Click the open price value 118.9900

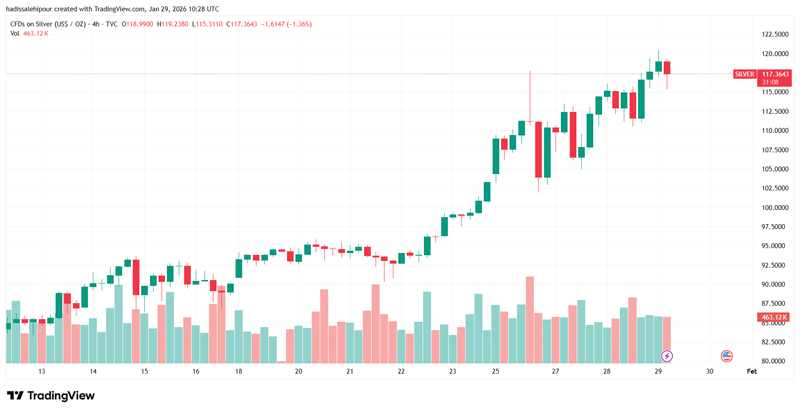(x=138, y=22)
